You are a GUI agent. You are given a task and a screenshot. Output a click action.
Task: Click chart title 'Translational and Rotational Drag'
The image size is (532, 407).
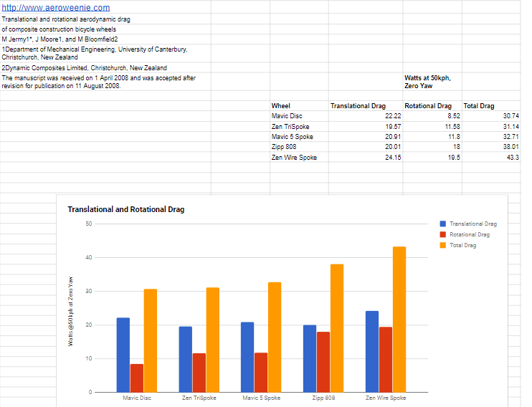(x=126, y=209)
